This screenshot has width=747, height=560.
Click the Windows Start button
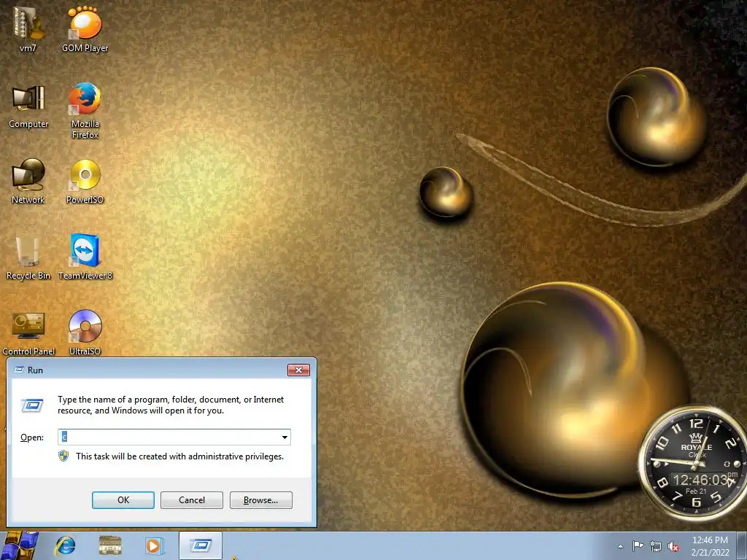pyautogui.click(x=19, y=545)
